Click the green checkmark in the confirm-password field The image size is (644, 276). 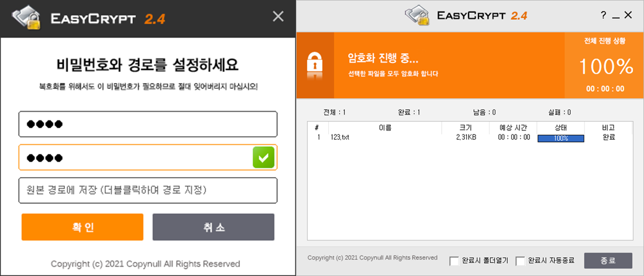263,157
